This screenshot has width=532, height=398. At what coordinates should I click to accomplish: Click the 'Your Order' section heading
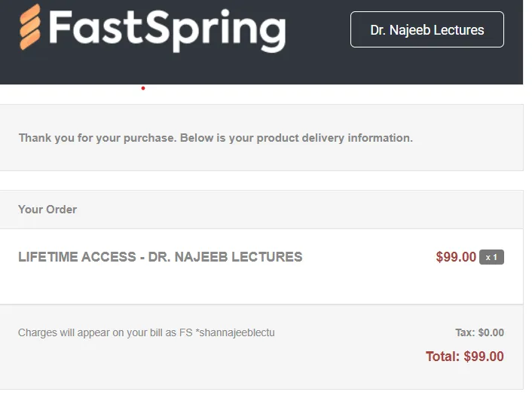tap(47, 210)
